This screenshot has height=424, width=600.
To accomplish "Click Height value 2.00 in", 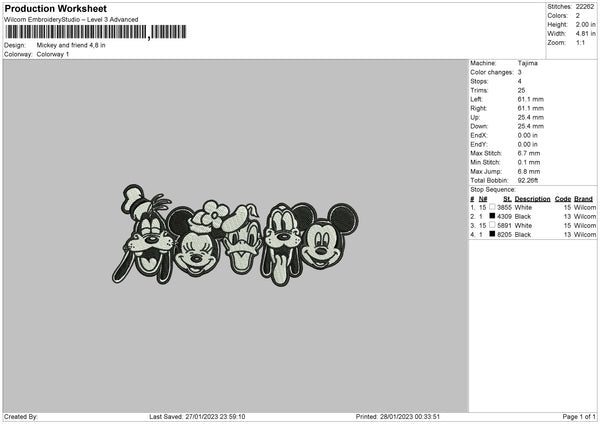I will click(x=585, y=24).
